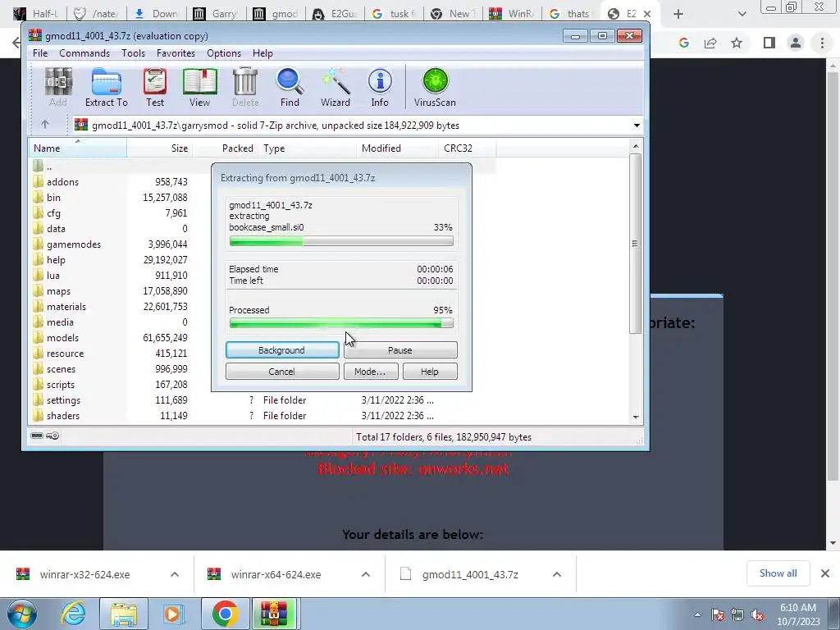This screenshot has height=630, width=840.
Task: Click the Processed 95% progress bar
Action: (x=341, y=323)
